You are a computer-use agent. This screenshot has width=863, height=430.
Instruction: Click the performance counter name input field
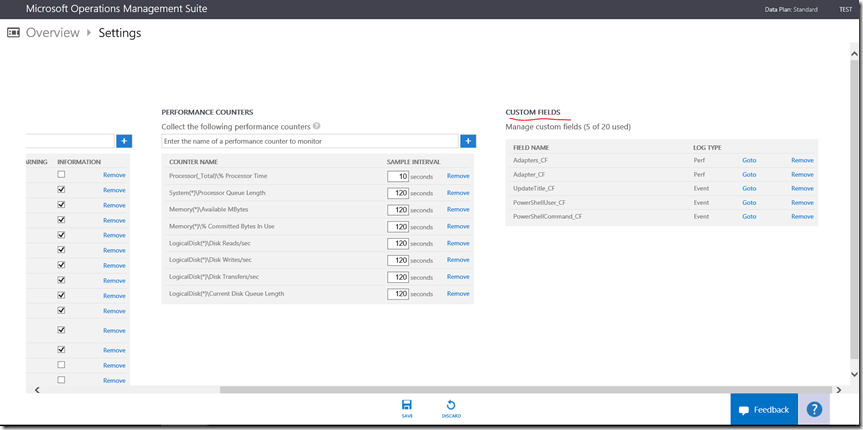(310, 141)
